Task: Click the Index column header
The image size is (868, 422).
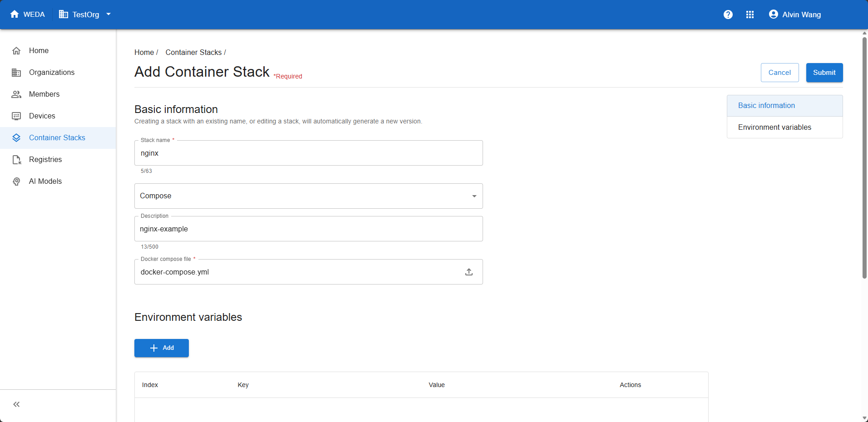Action: pyautogui.click(x=150, y=385)
